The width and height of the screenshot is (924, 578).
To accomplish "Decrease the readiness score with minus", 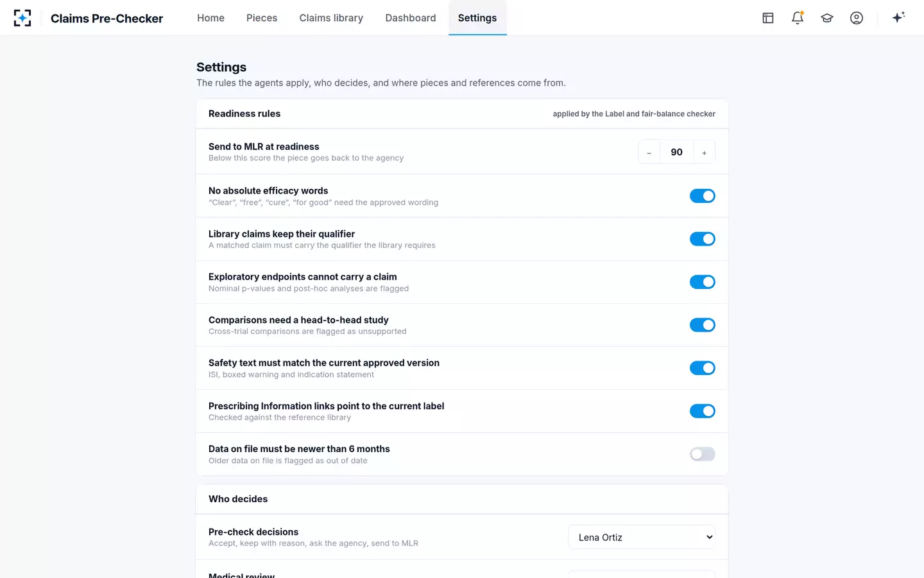I will click(649, 152).
